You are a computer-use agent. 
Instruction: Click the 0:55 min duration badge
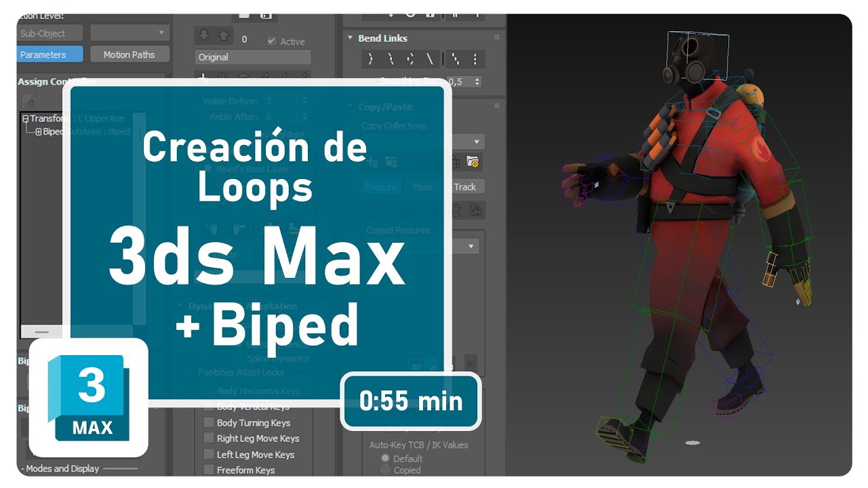click(411, 401)
